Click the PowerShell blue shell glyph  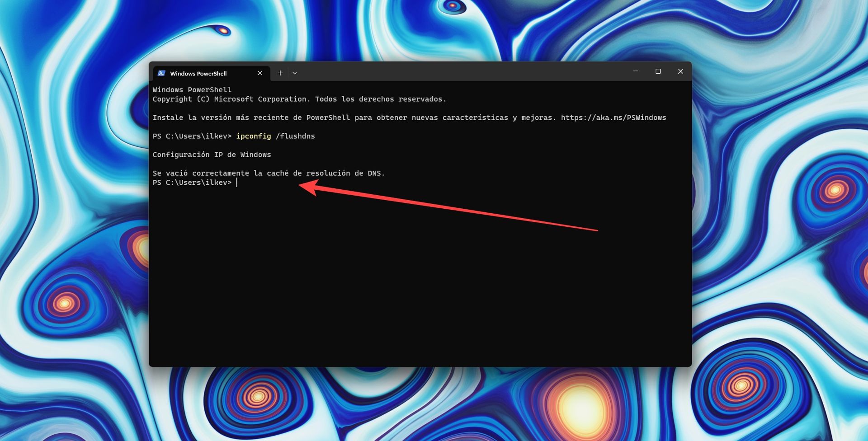click(161, 73)
